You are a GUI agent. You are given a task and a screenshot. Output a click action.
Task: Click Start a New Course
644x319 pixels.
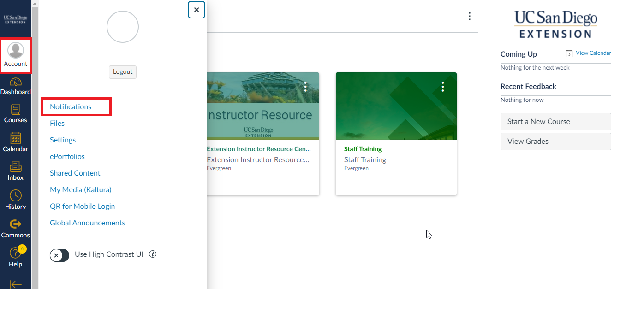(x=556, y=122)
